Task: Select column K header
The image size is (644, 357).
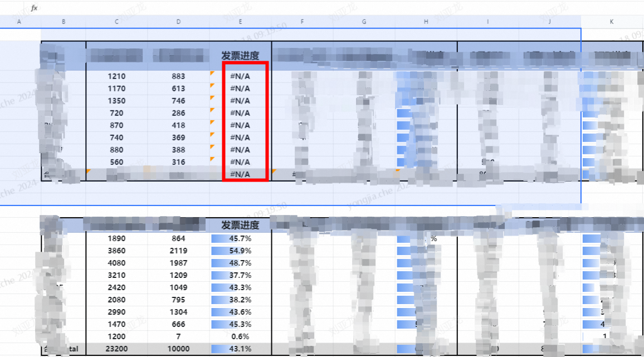Action: click(x=612, y=22)
